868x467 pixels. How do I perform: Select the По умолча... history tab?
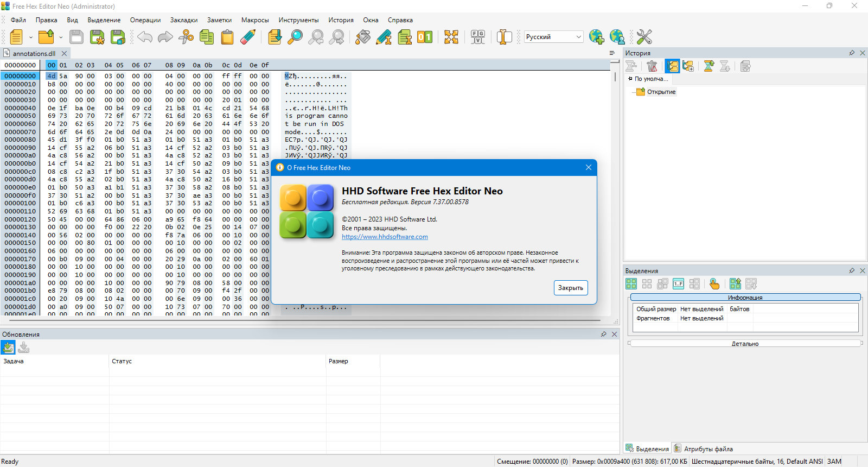coord(649,79)
